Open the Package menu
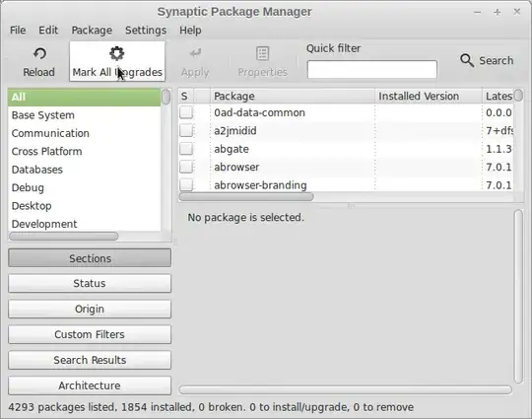 tap(92, 31)
